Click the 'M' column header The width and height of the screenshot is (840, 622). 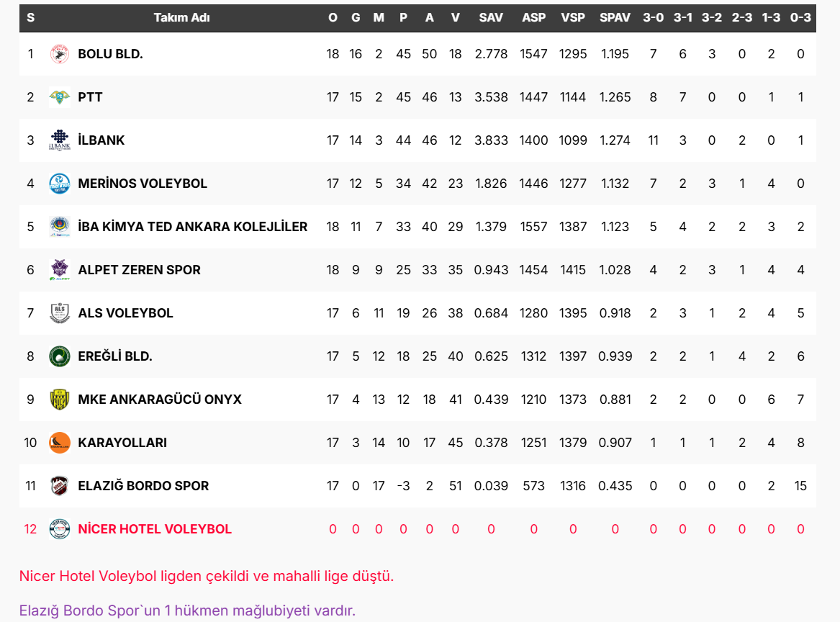tap(379, 18)
